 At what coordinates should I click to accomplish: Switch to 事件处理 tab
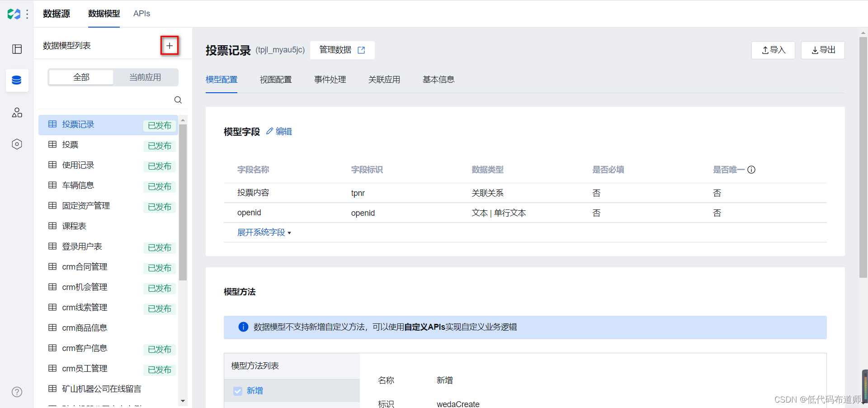click(330, 80)
